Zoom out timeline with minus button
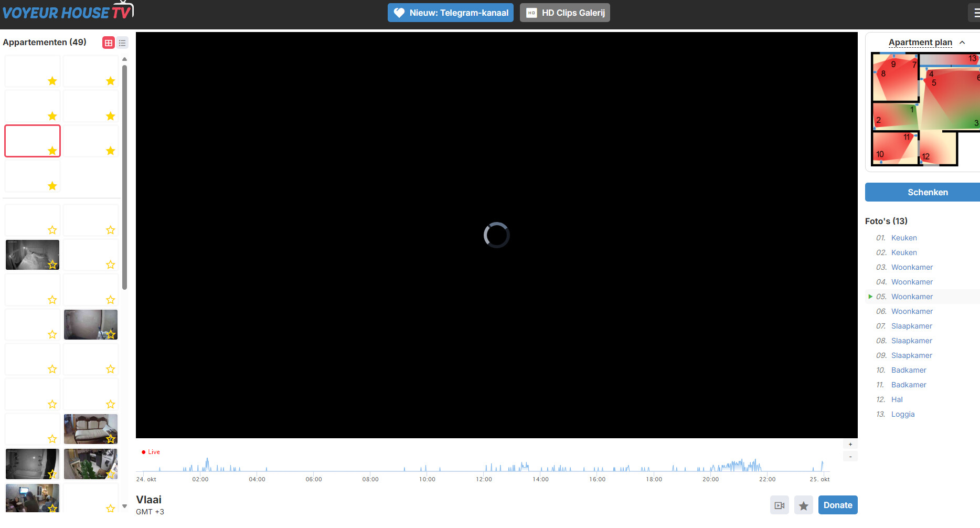This screenshot has height=528, width=980. click(850, 457)
